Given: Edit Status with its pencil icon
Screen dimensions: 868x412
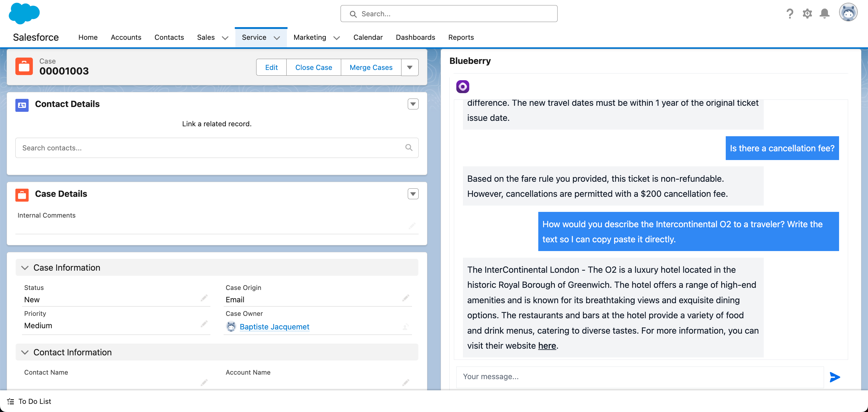Looking at the screenshot, I should [204, 298].
